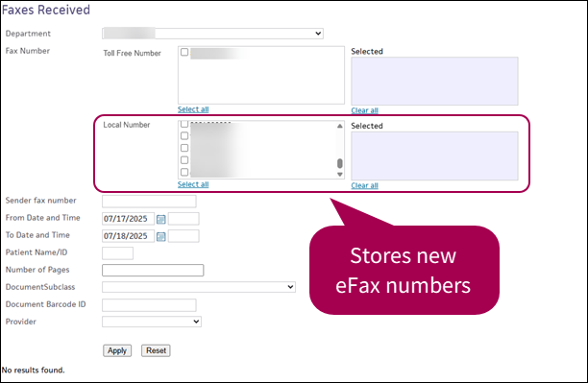Open the Provider dropdown
588x383 pixels.
coord(152,322)
